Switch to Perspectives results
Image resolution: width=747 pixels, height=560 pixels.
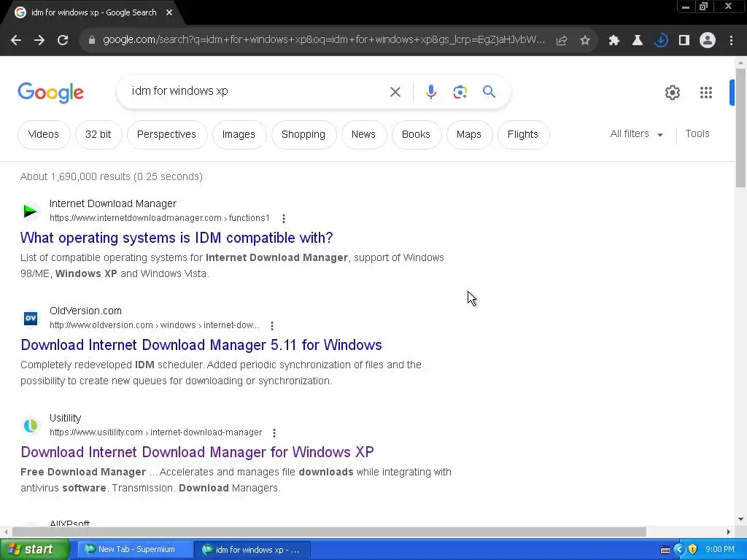[167, 135]
